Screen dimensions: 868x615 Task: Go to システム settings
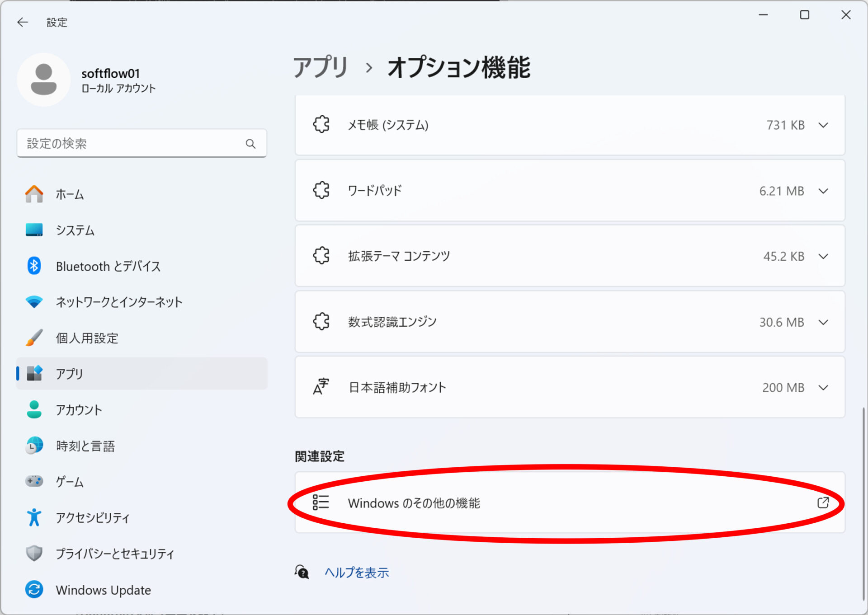click(x=142, y=230)
